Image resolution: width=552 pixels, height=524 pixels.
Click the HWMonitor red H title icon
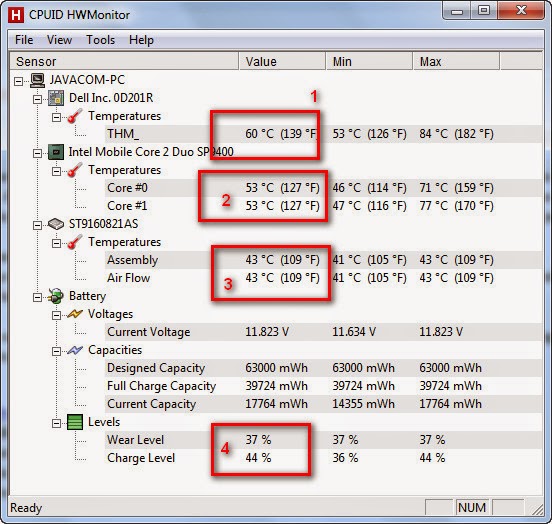(16, 15)
